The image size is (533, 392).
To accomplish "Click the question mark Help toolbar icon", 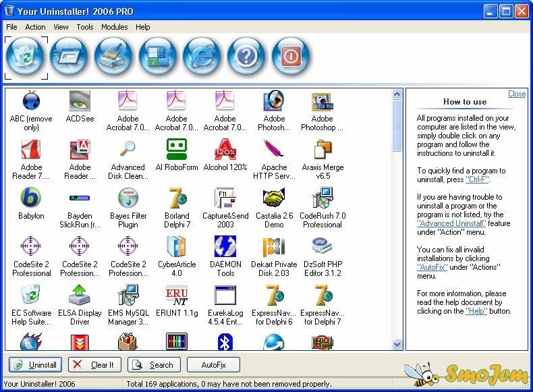I will coord(246,57).
